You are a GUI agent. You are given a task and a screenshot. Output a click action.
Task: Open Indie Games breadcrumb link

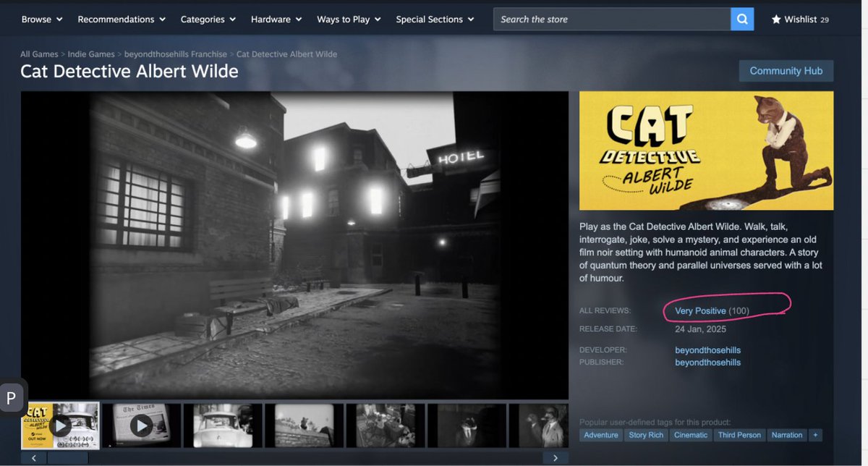93,54
